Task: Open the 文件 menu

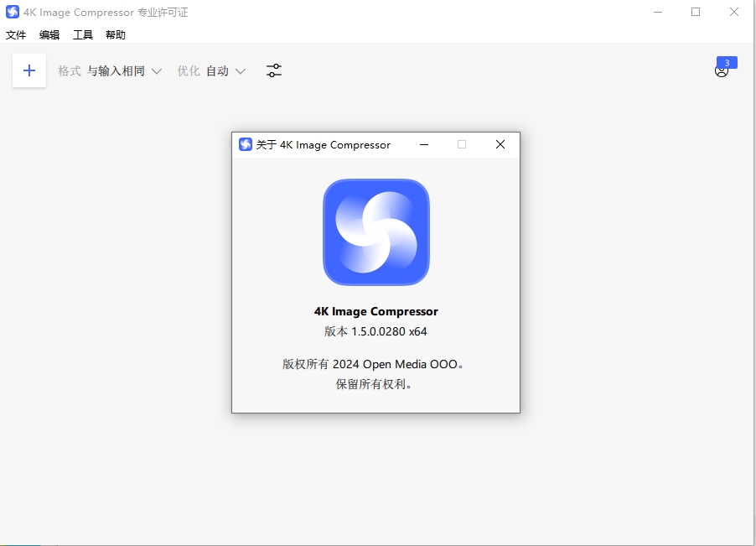Action: [x=16, y=34]
